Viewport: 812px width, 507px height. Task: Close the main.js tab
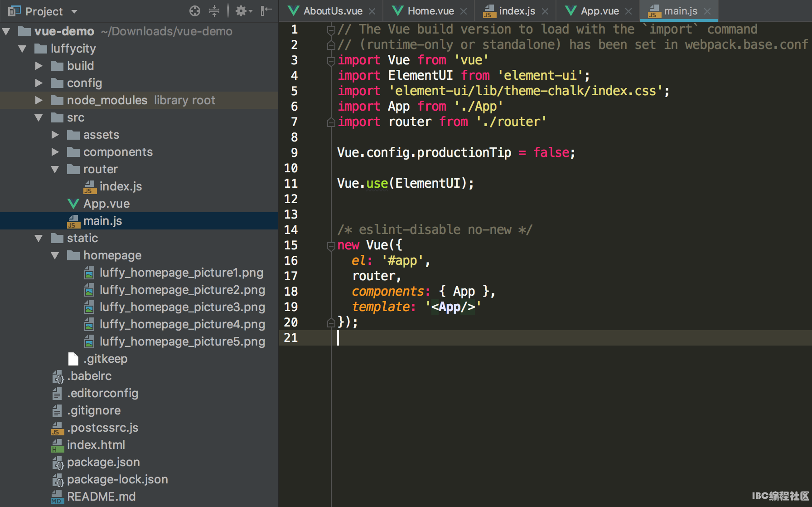[x=707, y=11]
